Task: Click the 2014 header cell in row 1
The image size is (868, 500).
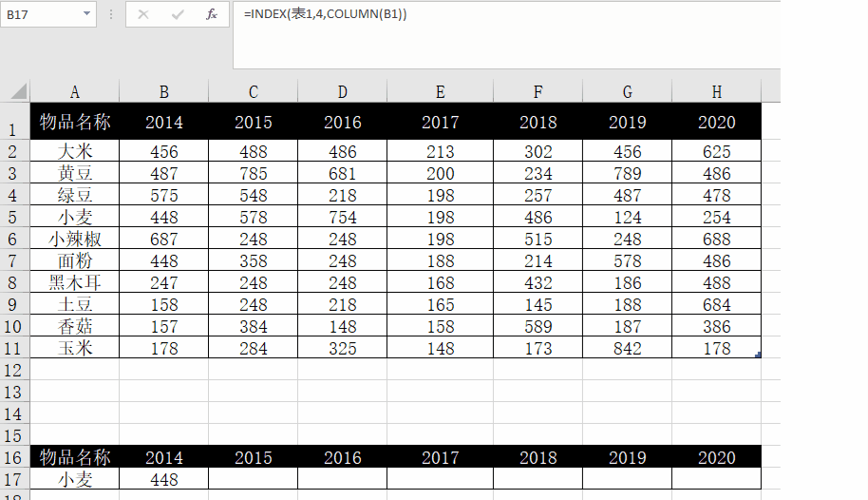Action: (164, 121)
